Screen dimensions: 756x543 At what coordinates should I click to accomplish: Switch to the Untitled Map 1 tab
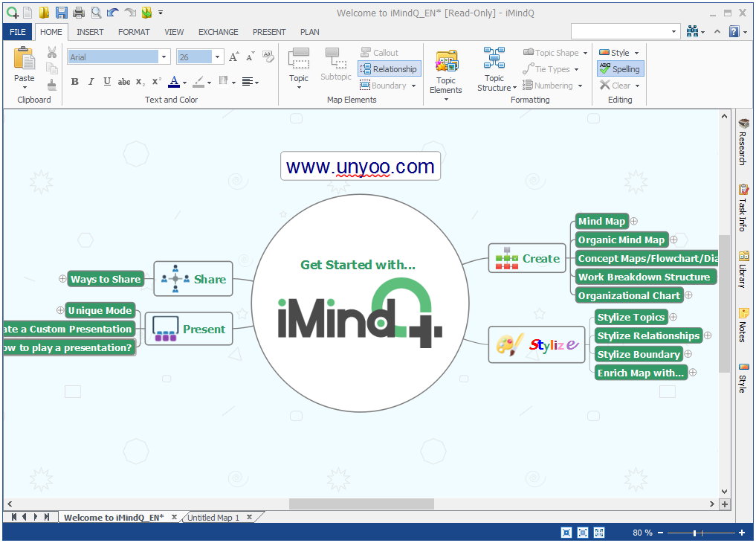pos(213,518)
